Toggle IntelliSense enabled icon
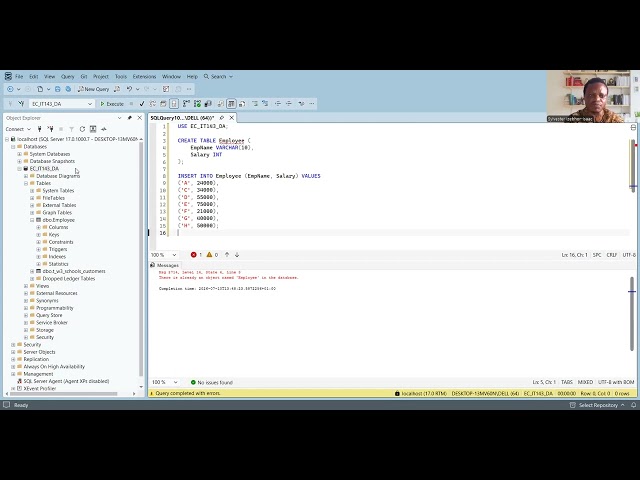Image resolution: width=640 pixels, height=480 pixels. point(174,104)
